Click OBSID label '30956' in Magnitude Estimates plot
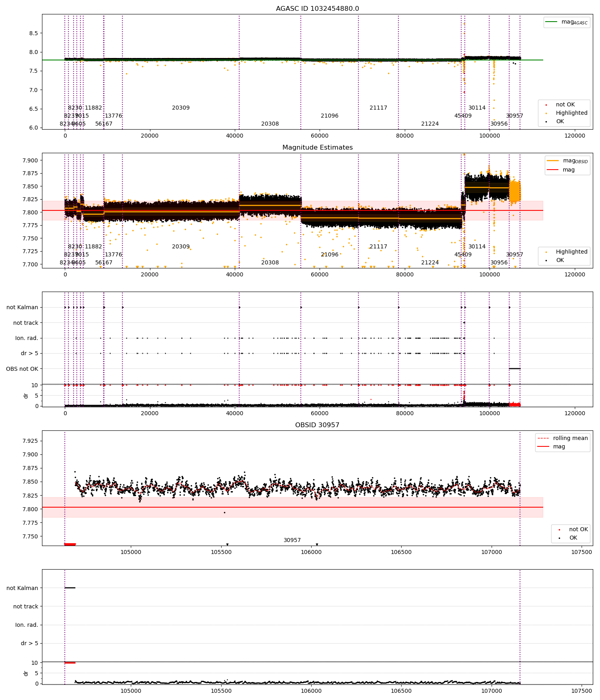600x700 pixels. [x=499, y=263]
